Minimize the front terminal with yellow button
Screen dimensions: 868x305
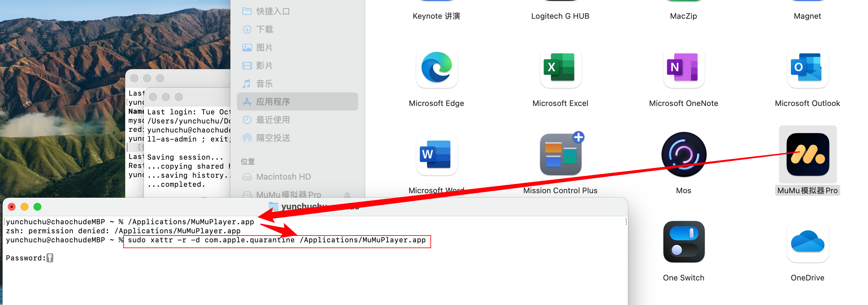[25, 207]
